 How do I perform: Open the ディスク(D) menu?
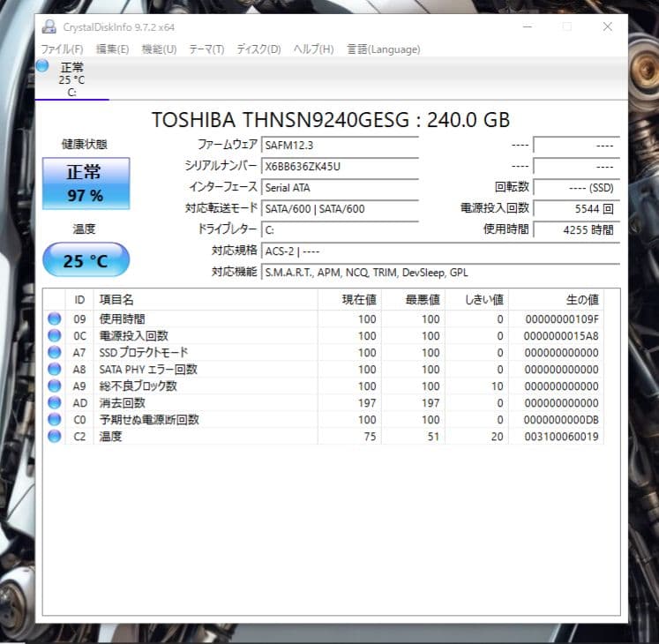[258, 49]
